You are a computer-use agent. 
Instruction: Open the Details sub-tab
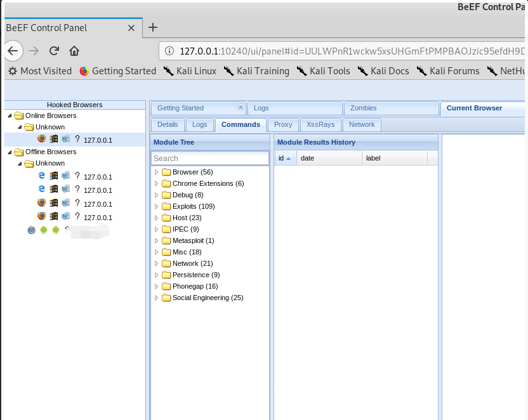click(168, 124)
